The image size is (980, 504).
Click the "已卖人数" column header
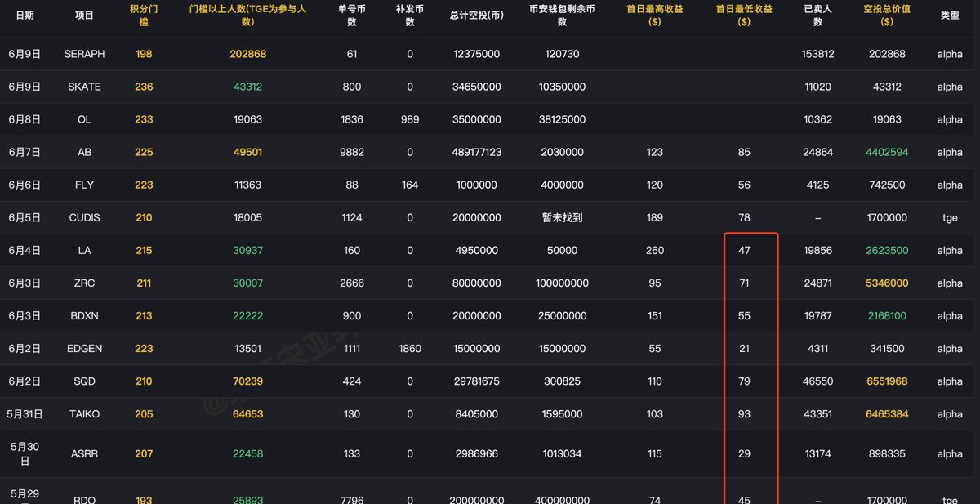[x=817, y=16]
